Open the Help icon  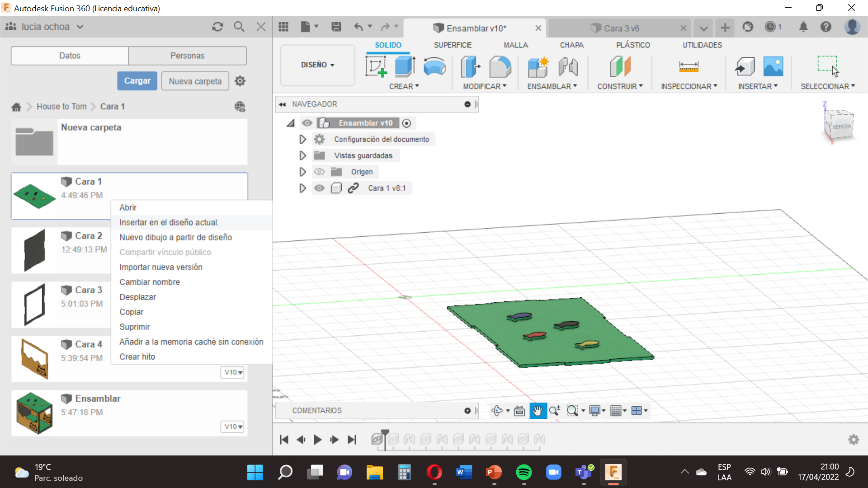pyautogui.click(x=826, y=27)
